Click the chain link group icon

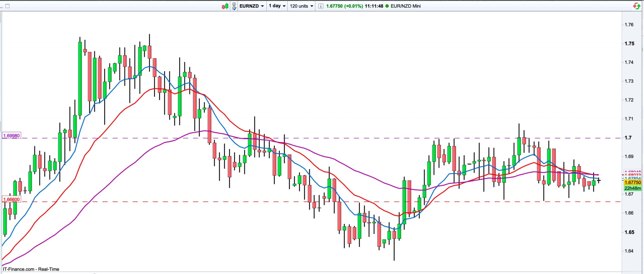click(x=234, y=6)
